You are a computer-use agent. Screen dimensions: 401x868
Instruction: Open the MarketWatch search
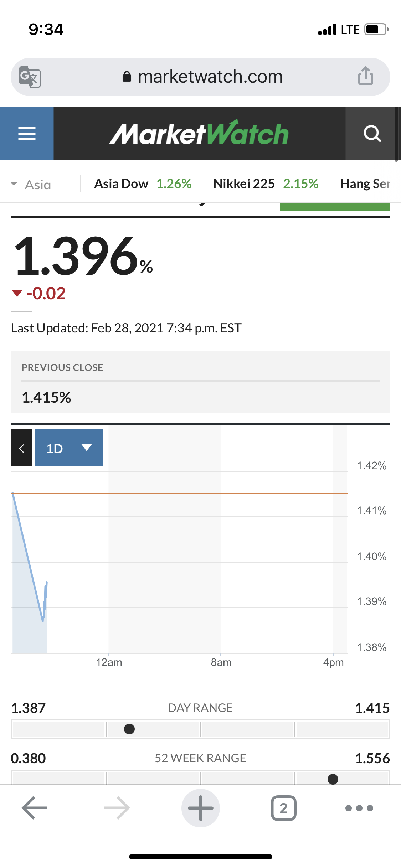(372, 134)
